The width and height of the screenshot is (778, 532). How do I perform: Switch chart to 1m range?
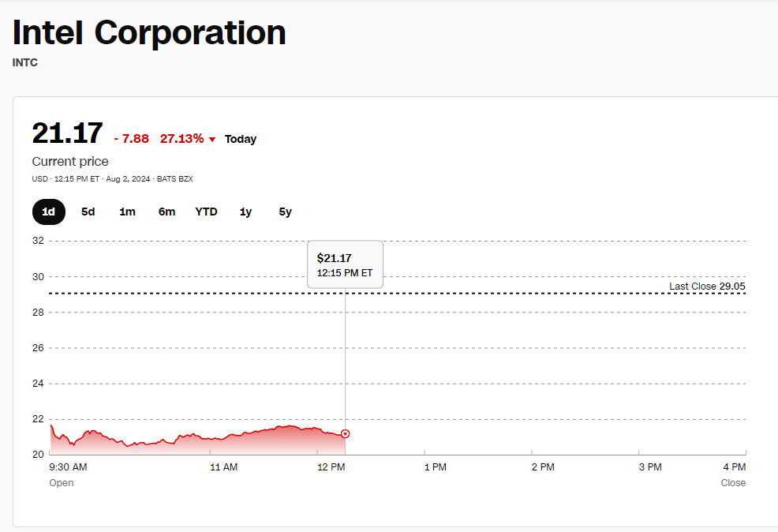[128, 212]
